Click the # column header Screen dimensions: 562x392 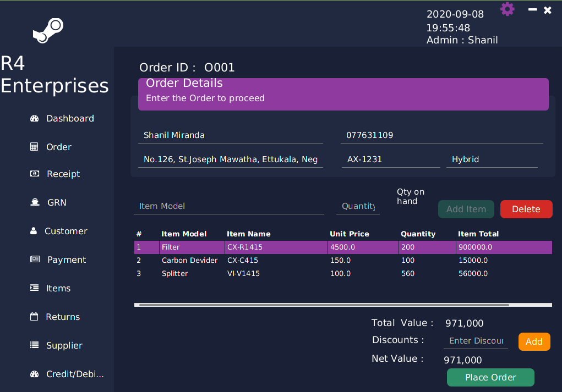tap(139, 234)
